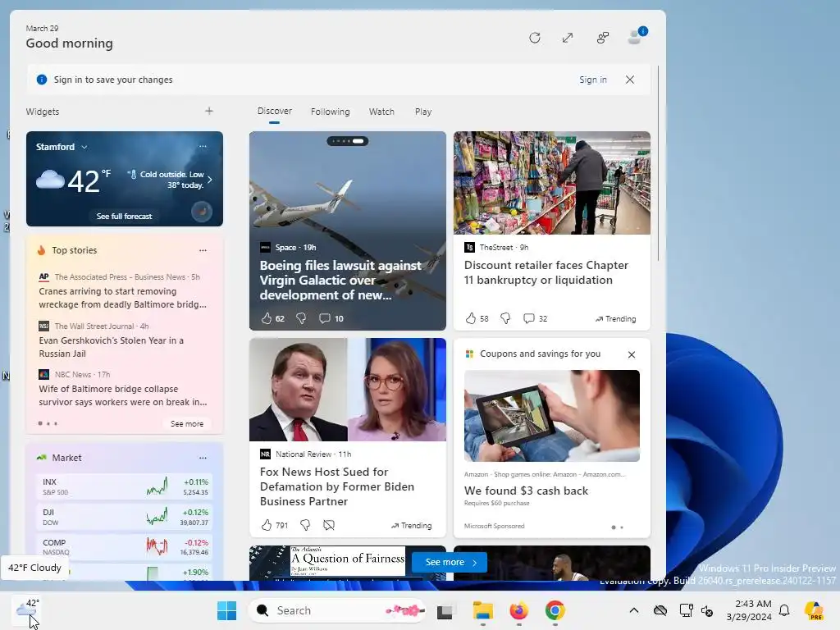The width and height of the screenshot is (840, 630).
Task: Open the DJI DOW row
Action: point(125,517)
